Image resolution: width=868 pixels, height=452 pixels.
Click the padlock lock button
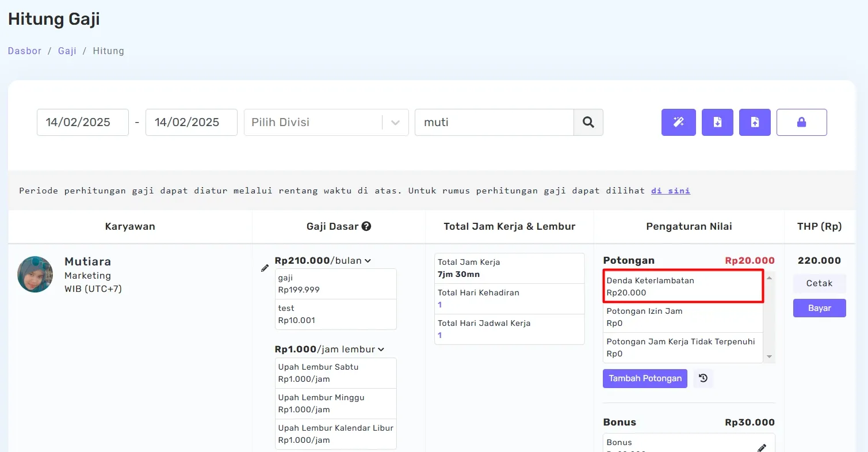pyautogui.click(x=801, y=122)
